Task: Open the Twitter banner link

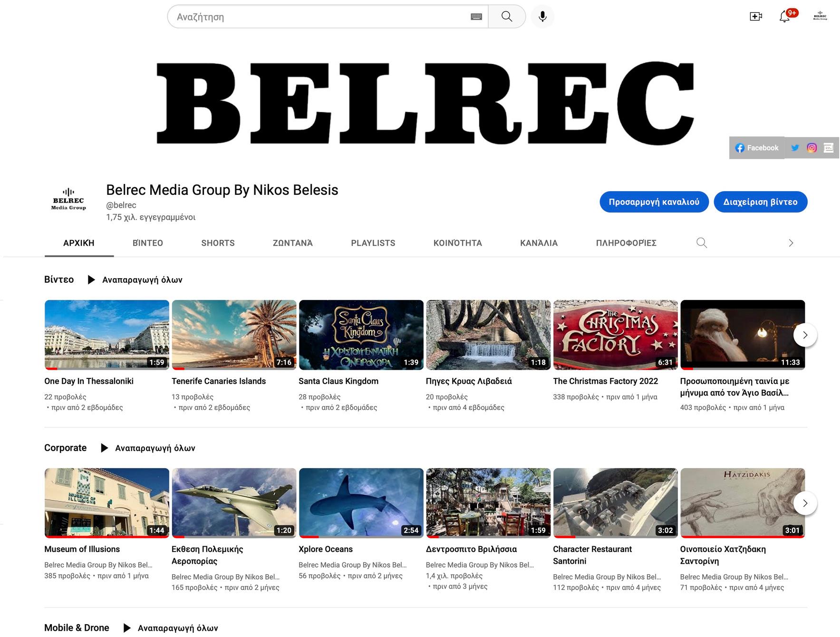Action: tap(795, 148)
